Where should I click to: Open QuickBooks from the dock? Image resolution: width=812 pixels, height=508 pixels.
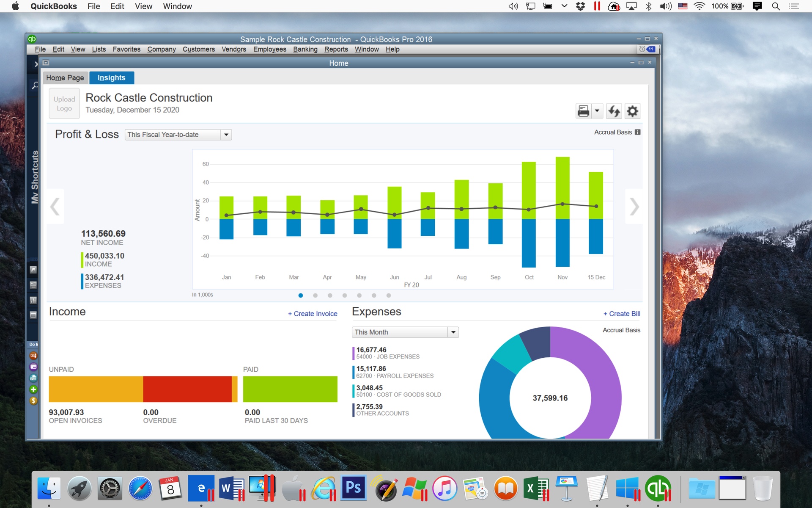click(x=658, y=489)
